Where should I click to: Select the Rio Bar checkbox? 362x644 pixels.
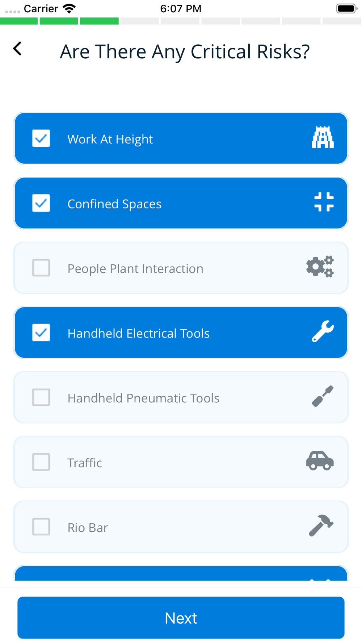(x=41, y=527)
